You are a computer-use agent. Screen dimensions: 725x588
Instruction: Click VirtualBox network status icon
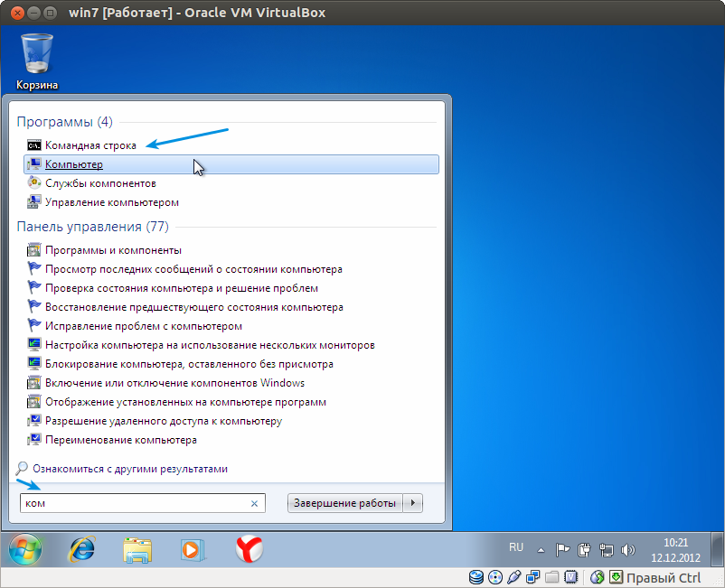(x=533, y=577)
